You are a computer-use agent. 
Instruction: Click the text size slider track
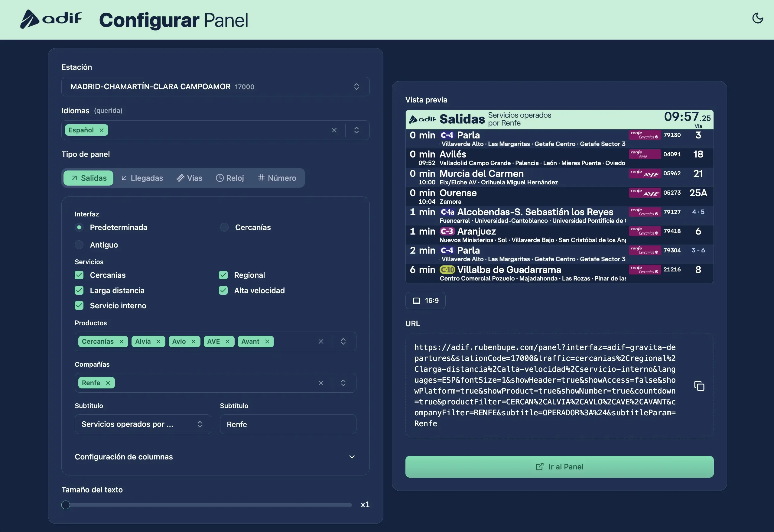pyautogui.click(x=207, y=505)
